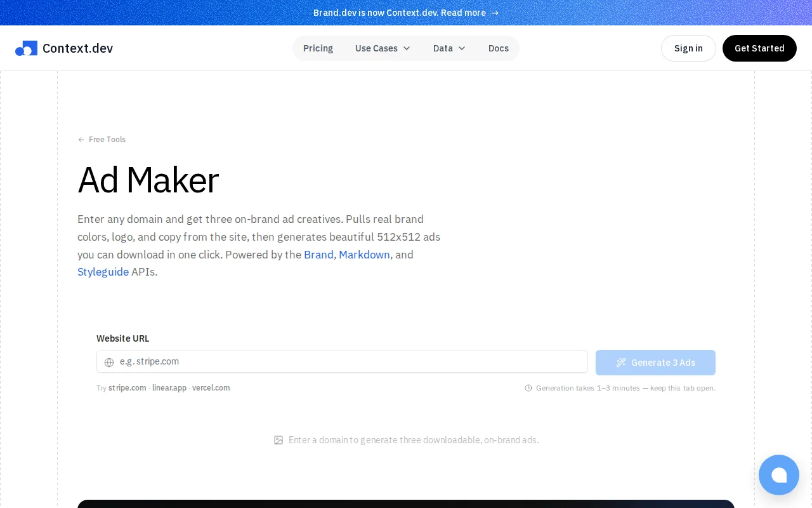Click the globe icon in URL field
Image resolution: width=812 pixels, height=508 pixels.
109,362
